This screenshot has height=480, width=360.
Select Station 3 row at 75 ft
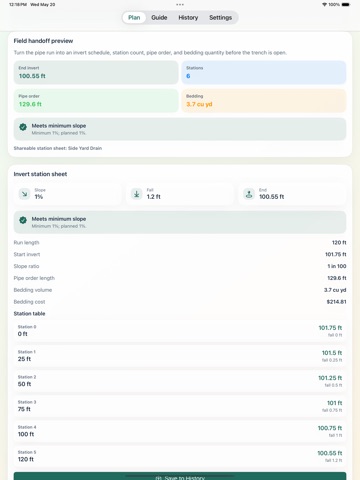pyautogui.click(x=180, y=406)
